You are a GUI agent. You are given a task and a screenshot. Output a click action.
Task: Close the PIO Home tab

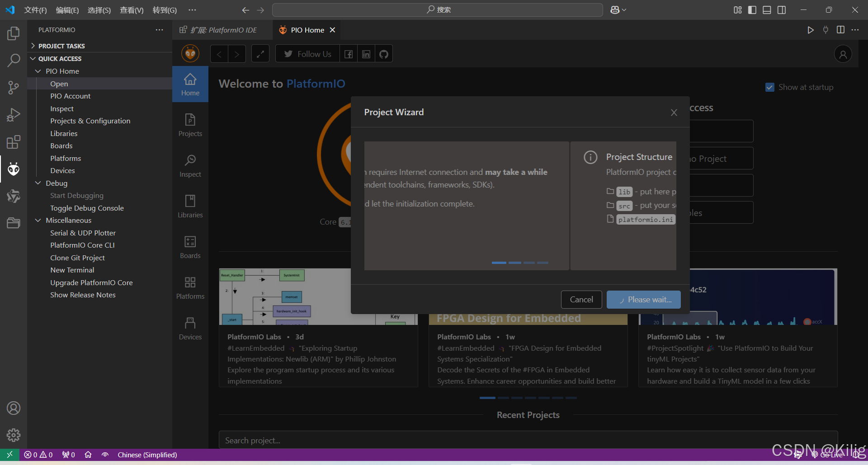pyautogui.click(x=332, y=30)
